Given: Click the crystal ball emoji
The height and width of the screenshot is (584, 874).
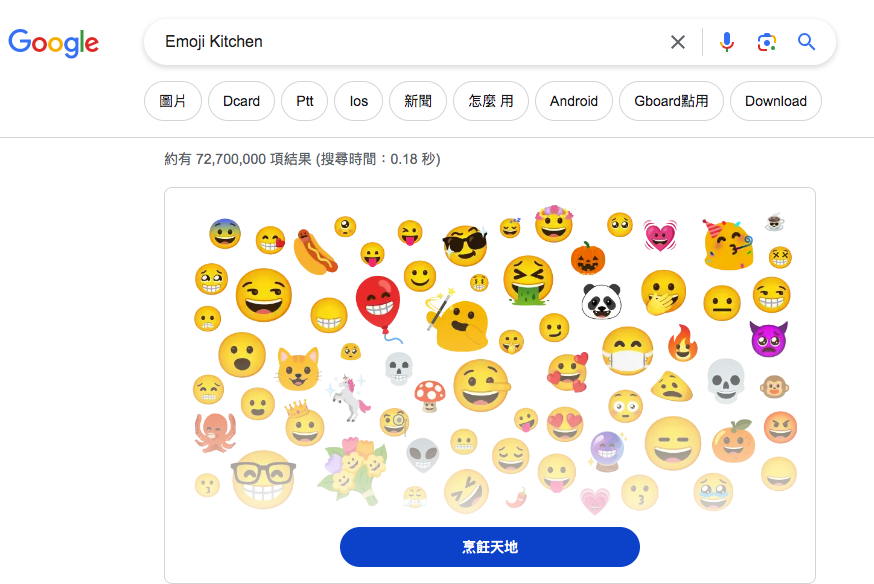Looking at the screenshot, I should [606, 451].
